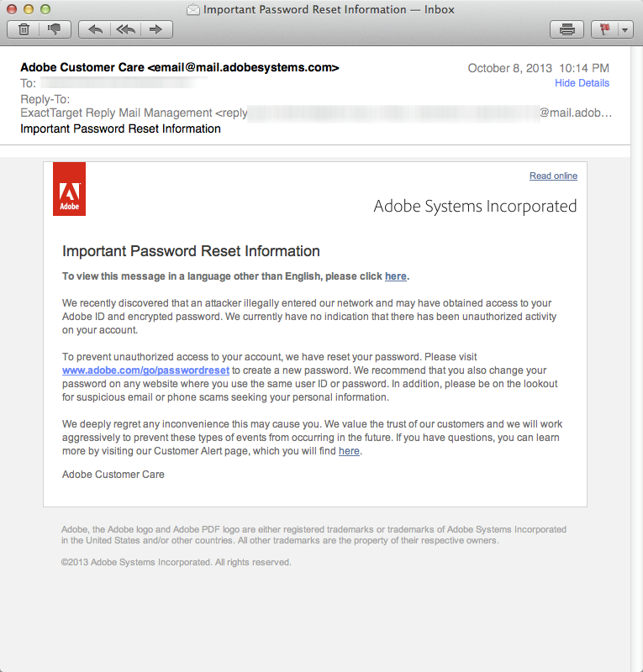
Task: Minimize the message window
Action: tap(29, 9)
